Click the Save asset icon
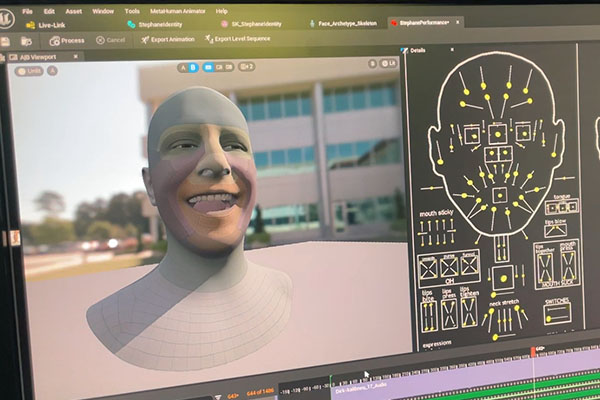This screenshot has width=600, height=400. 5,41
